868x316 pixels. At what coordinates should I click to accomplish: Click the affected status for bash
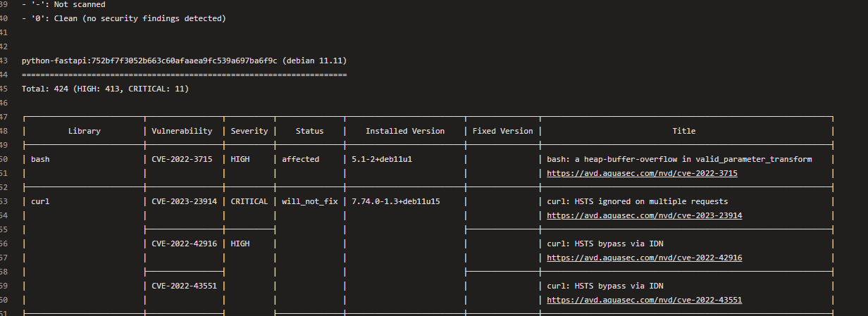pyautogui.click(x=300, y=159)
